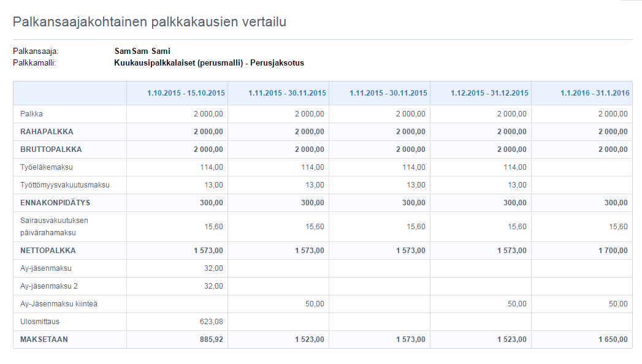
Task: Click the Ulosmittaus amount 623,08
Action: pyautogui.click(x=212, y=322)
